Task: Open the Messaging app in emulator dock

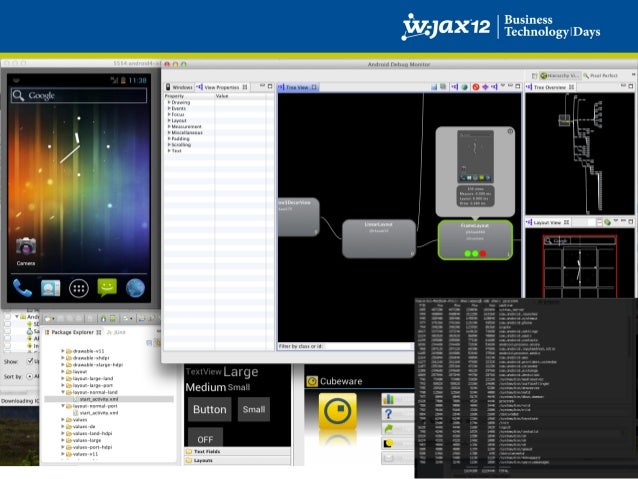Action: click(x=107, y=288)
